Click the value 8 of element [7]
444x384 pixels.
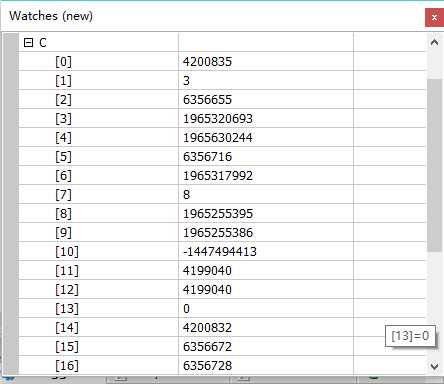(x=186, y=195)
